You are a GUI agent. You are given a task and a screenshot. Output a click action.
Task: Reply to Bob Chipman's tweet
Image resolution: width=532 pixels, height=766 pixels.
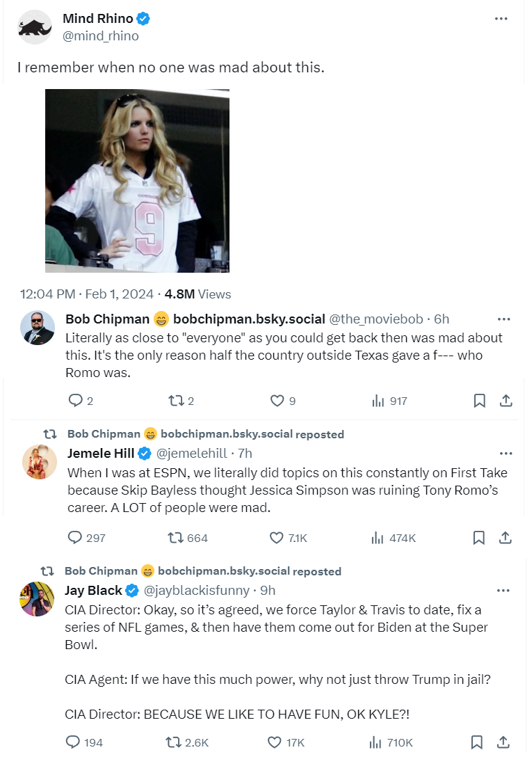pos(75,401)
